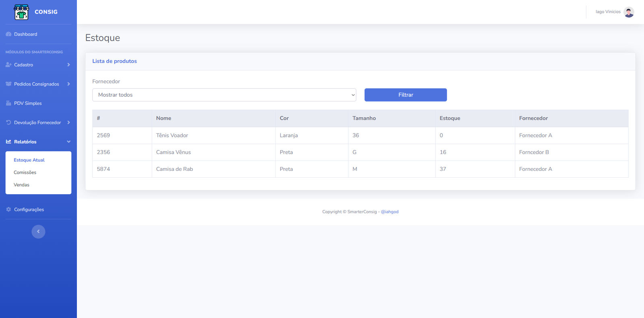Viewport: 644px width, 318px height.
Task: Click the Configurações gear icon
Action: tap(8, 210)
